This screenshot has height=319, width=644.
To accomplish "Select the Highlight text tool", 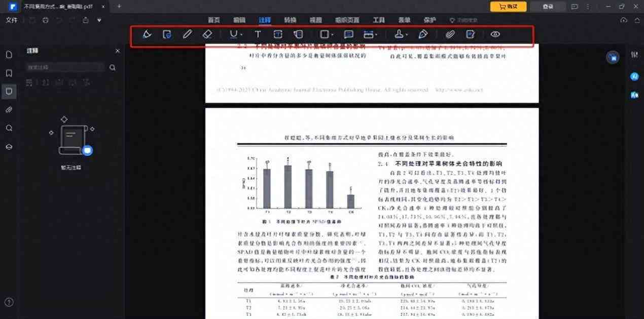I will [147, 34].
